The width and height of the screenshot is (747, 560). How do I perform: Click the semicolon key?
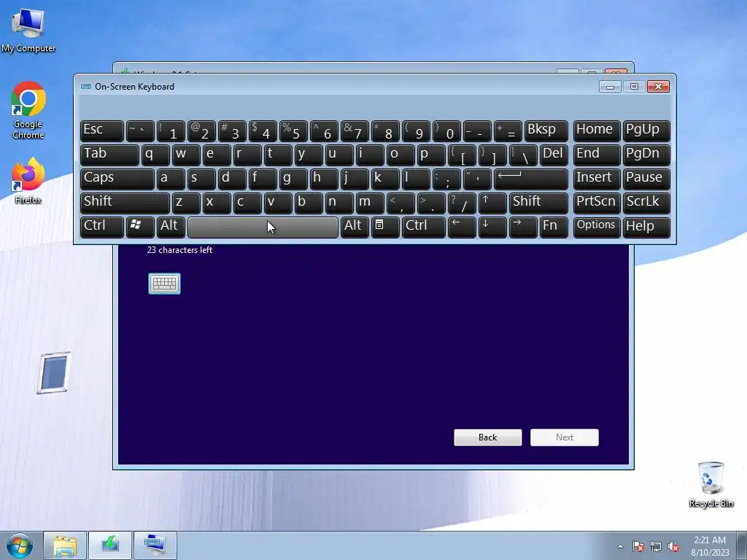click(x=446, y=179)
